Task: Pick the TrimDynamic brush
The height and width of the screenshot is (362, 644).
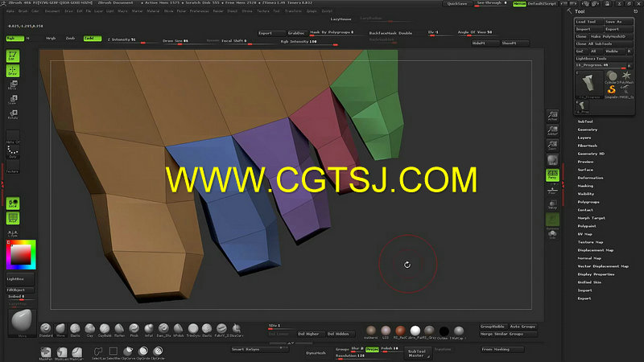Action: (x=193, y=330)
